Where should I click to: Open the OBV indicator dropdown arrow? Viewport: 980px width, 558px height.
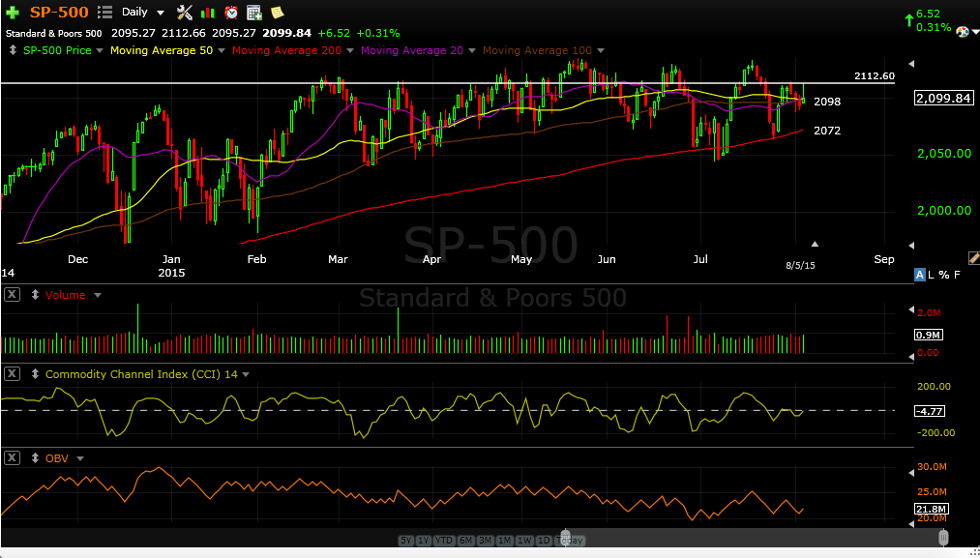(80, 458)
